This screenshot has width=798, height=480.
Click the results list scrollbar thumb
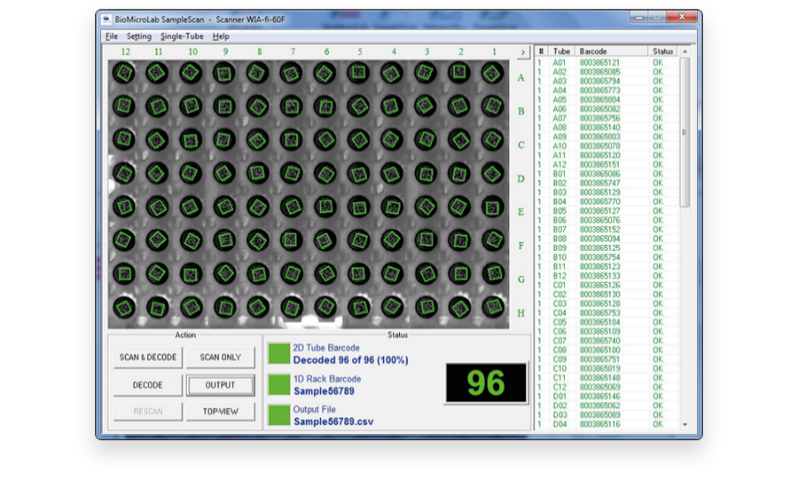685,132
